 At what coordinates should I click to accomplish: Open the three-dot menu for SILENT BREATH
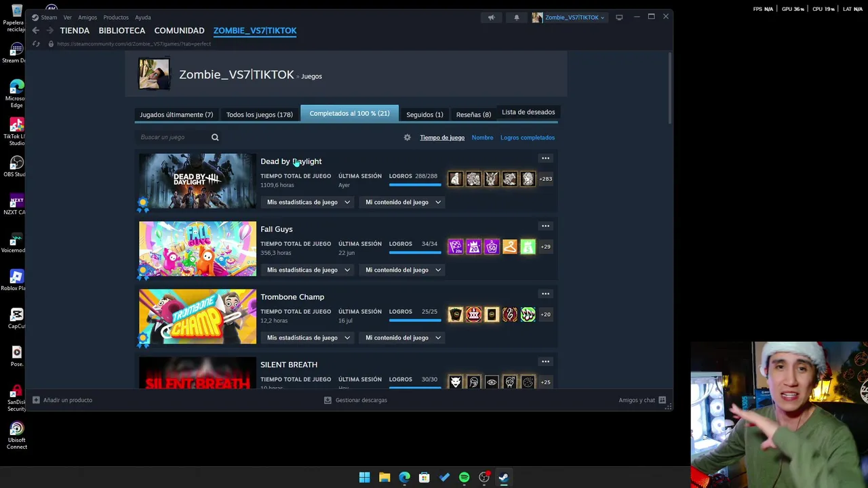click(x=545, y=362)
